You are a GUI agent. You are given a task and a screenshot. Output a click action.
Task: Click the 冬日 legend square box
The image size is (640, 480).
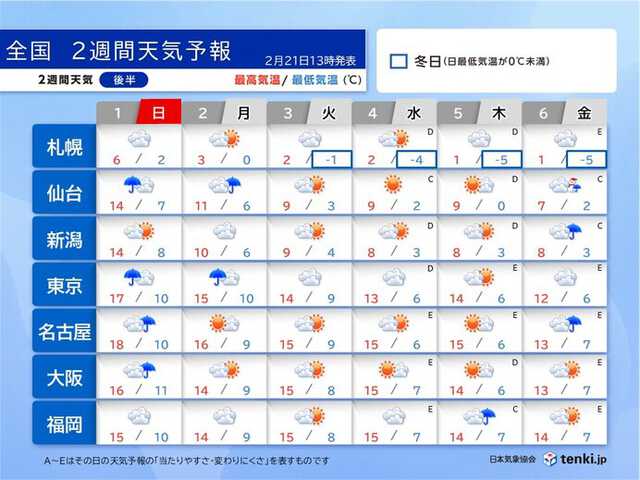pyautogui.click(x=398, y=62)
